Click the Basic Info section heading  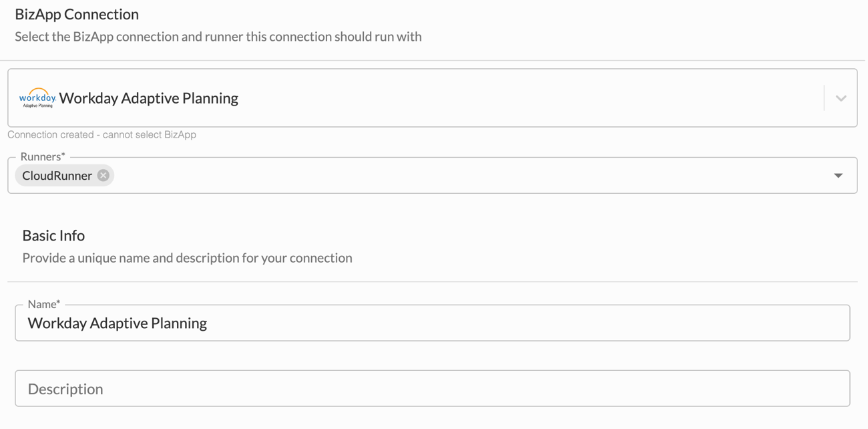53,235
